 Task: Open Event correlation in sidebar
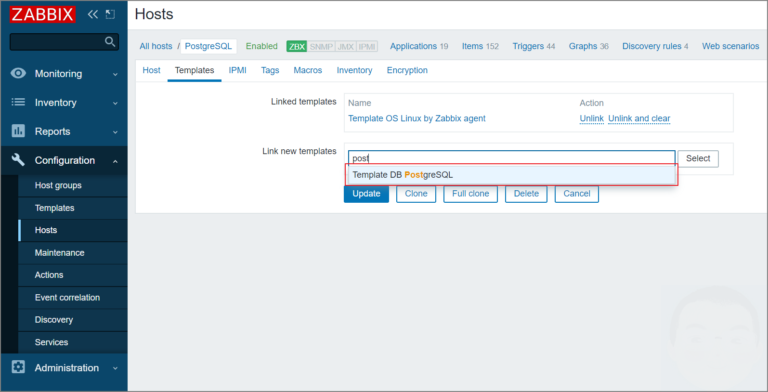[x=72, y=297]
